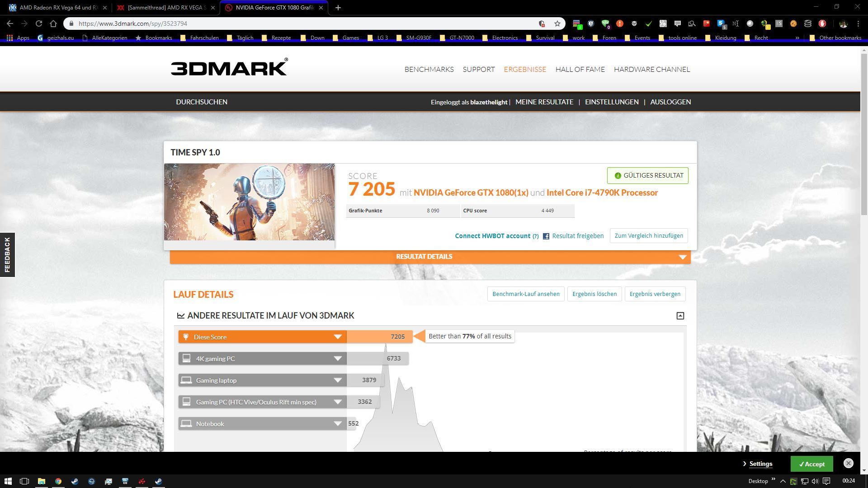Open File Explorer from the taskbar
Viewport: 868px width, 488px height.
click(41, 481)
